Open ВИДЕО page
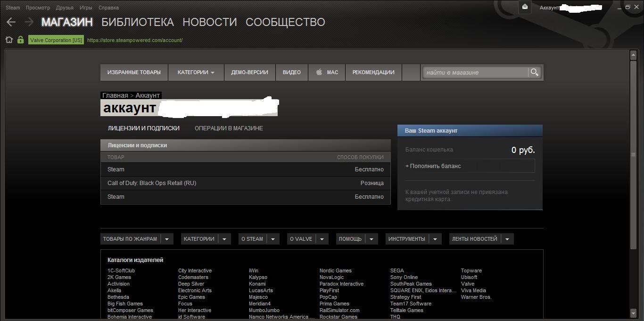This screenshot has height=321, width=644. click(292, 72)
